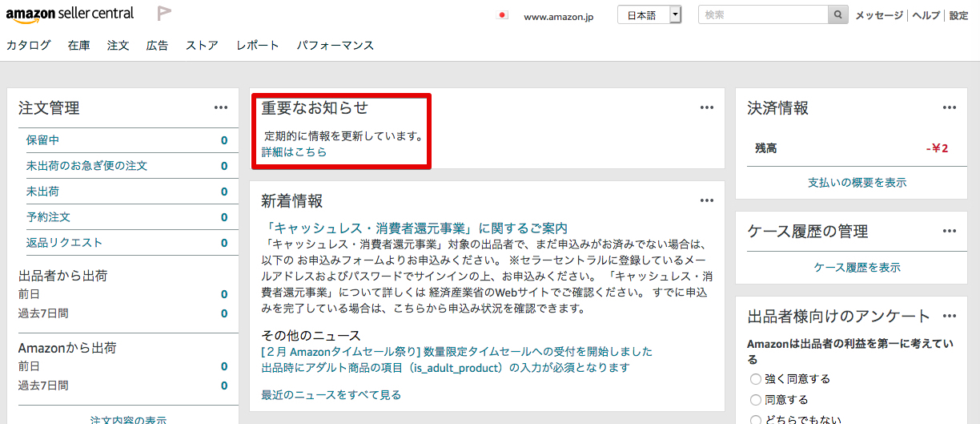The width and height of the screenshot is (980, 424).
Task: Open options menu on 重要なお知らせ widget
Action: coord(707,107)
